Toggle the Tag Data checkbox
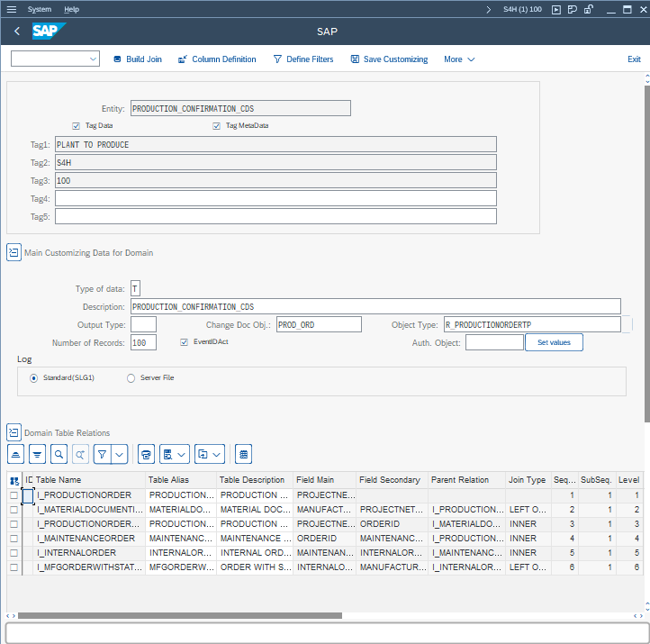 coord(77,126)
